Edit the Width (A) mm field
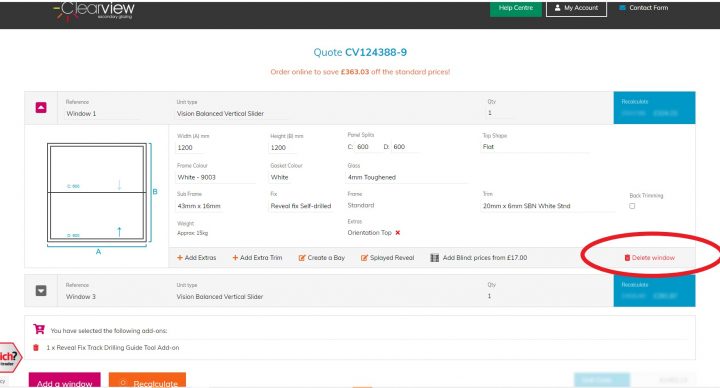Viewport: 720px width, 388px height. click(x=191, y=147)
